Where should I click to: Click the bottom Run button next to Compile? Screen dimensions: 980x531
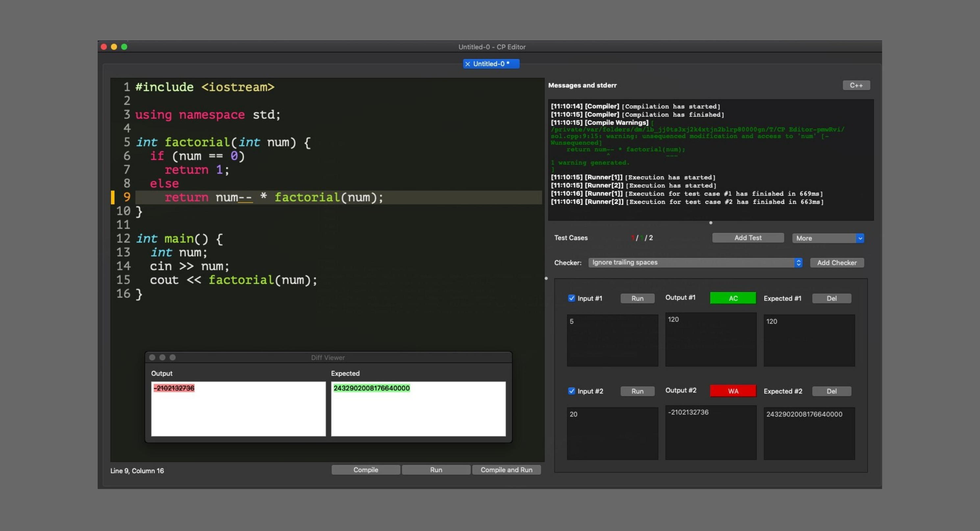click(x=436, y=470)
